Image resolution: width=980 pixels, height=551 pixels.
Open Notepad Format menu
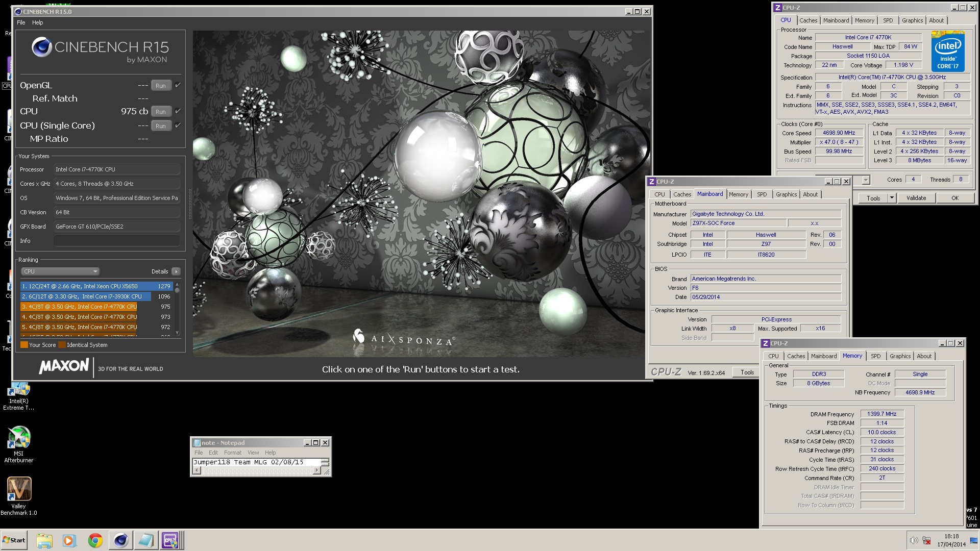pos(233,453)
